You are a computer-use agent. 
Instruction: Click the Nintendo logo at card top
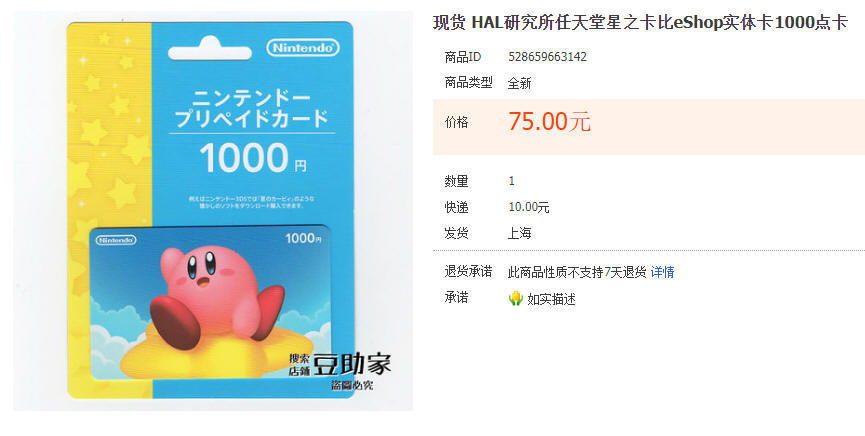[303, 47]
